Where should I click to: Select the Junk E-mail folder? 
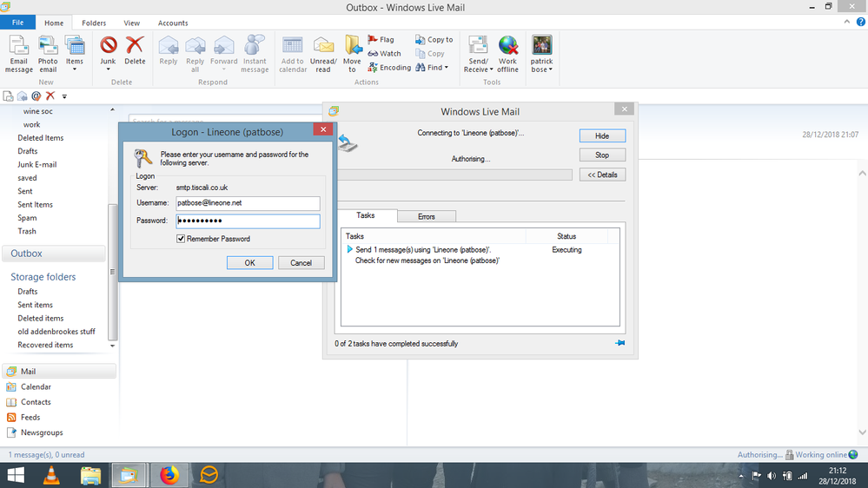pos(37,164)
